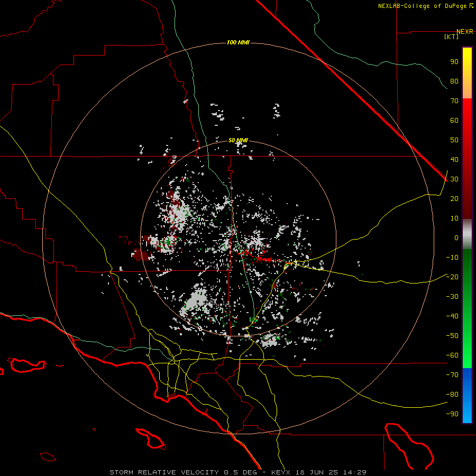Click the '10' value on velocity scale
Image resolution: width=476 pixels, height=476 pixels.
coord(454,218)
